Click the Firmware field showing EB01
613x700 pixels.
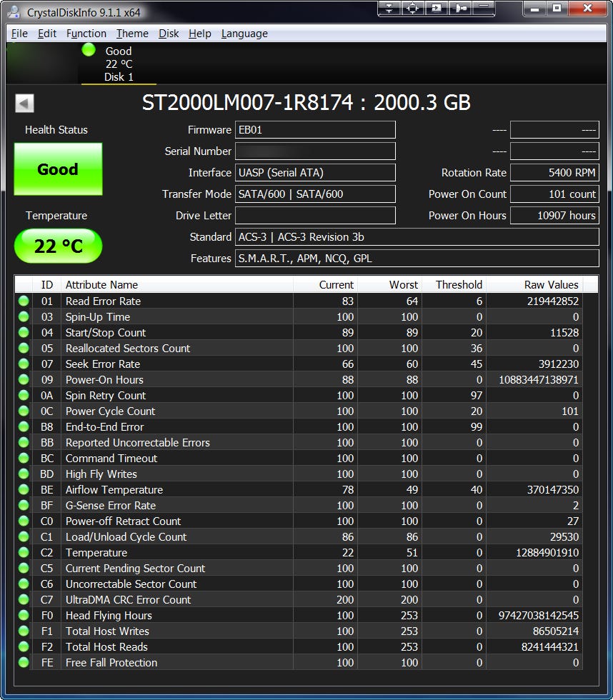315,130
